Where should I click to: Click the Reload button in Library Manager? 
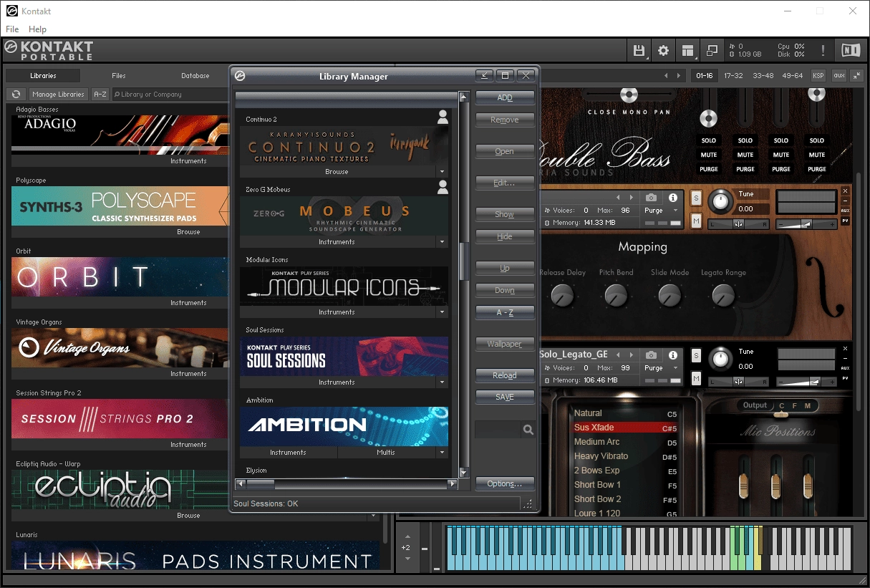tap(505, 375)
